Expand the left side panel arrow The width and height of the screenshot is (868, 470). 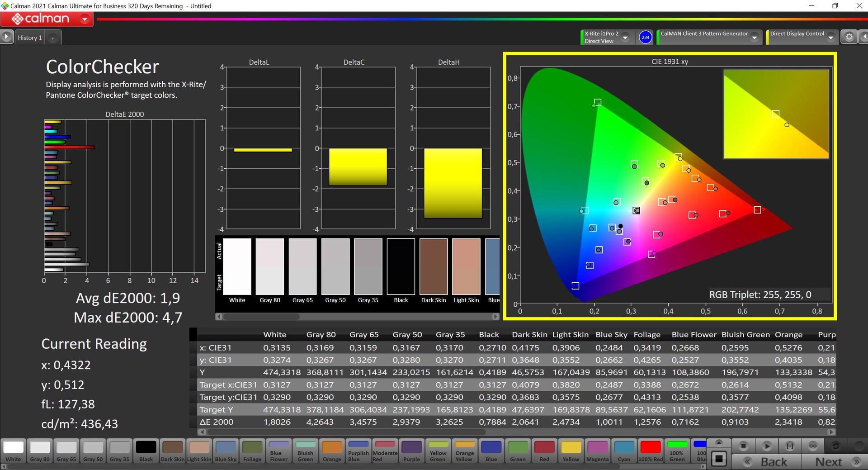[x=6, y=37]
